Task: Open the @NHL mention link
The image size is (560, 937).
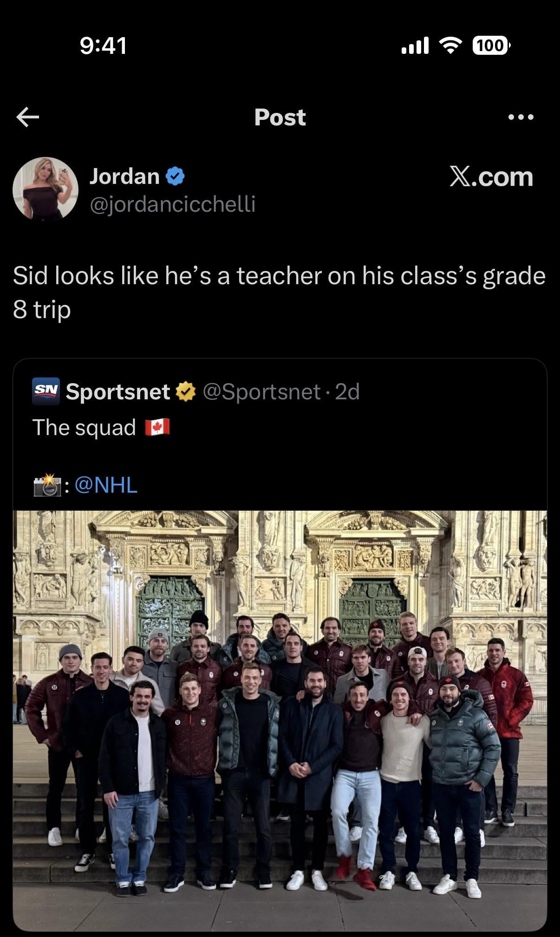Action: click(x=106, y=485)
